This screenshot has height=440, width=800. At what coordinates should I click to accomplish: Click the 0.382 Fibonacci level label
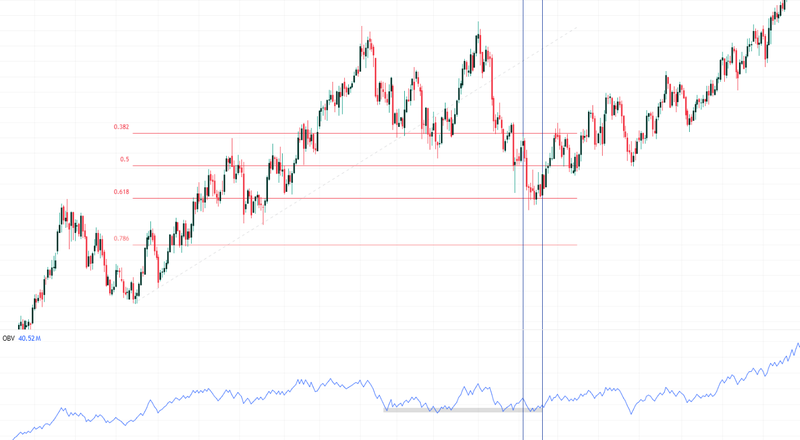(x=121, y=127)
